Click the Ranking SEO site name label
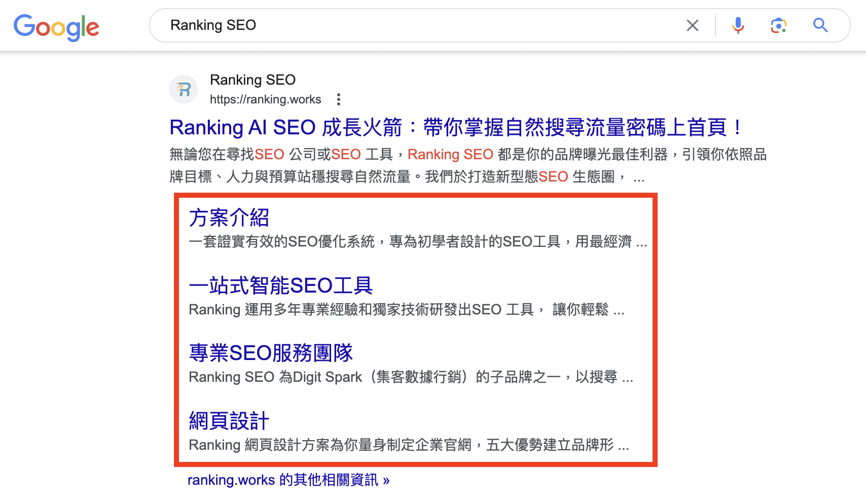Screen dimensions: 866x504 coord(252,80)
